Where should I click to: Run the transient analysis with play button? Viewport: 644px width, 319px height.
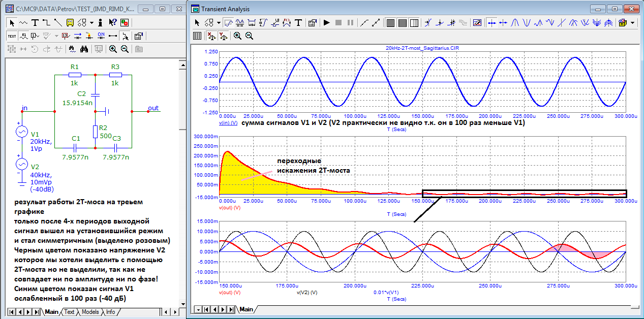pos(326,23)
